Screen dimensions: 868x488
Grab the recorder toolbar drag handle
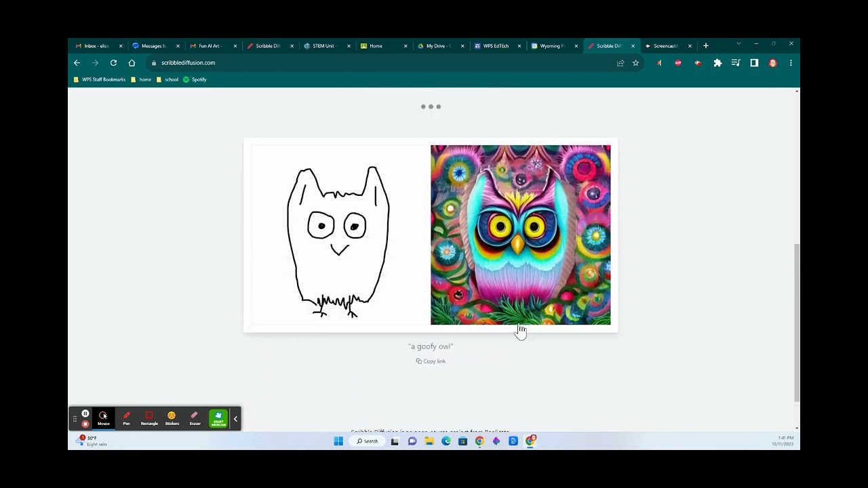75,419
